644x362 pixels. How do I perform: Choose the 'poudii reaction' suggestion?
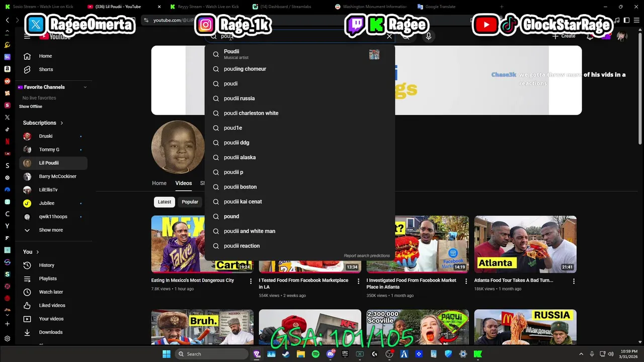coord(299,246)
